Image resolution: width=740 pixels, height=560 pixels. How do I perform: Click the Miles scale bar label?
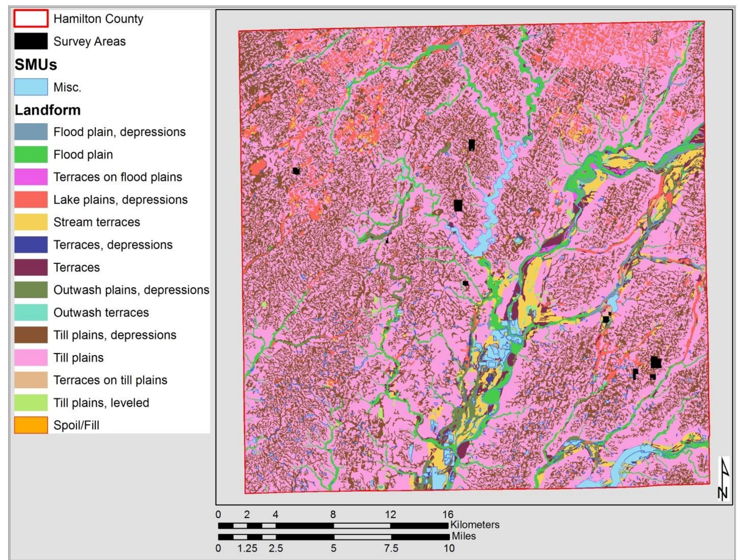[x=464, y=536]
